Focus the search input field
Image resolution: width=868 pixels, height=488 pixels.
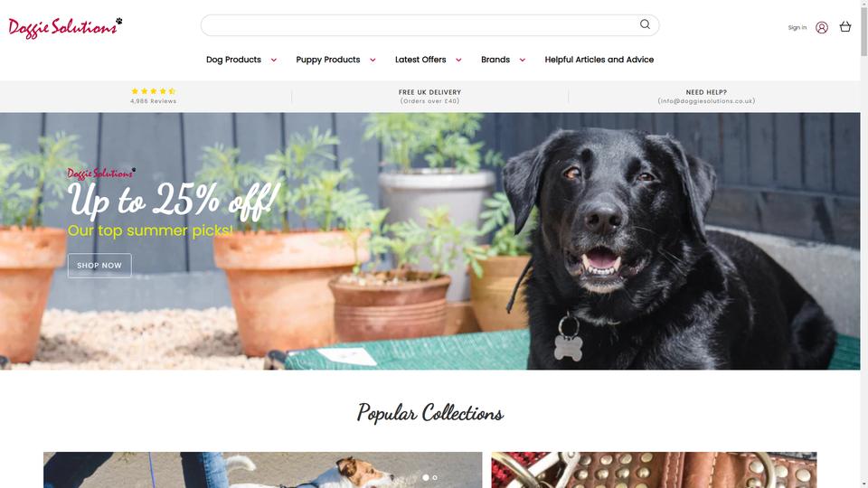pos(420,25)
